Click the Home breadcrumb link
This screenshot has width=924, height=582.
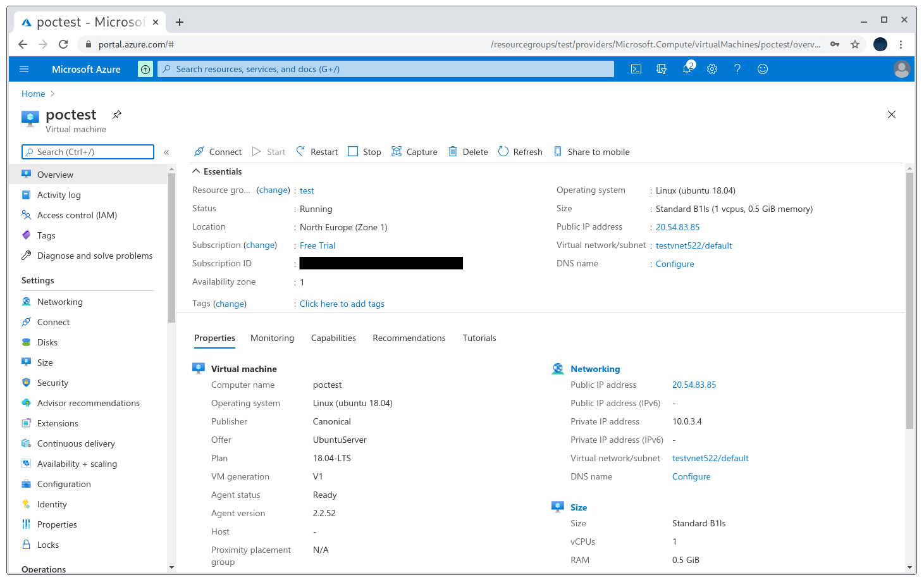point(34,94)
